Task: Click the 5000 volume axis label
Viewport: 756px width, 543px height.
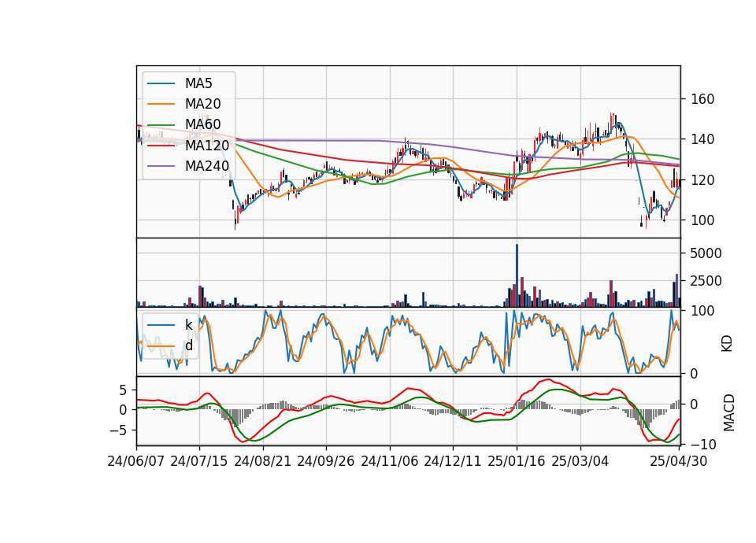Action: coord(706,253)
